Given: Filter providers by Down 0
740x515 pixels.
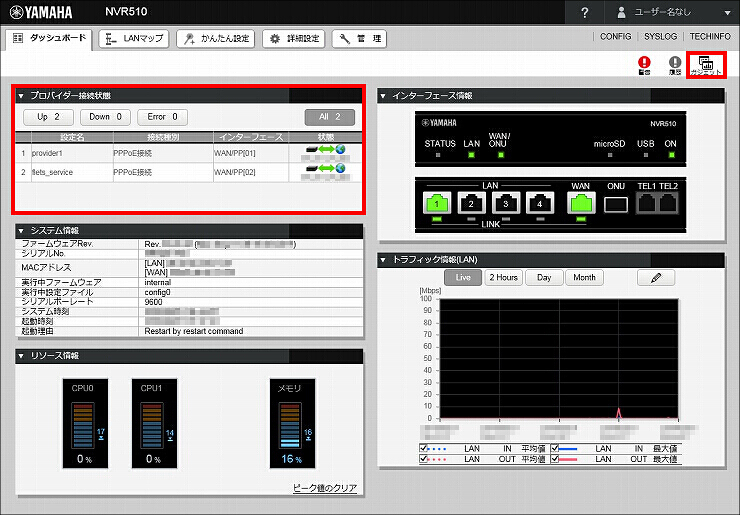Looking at the screenshot, I should click(x=105, y=117).
